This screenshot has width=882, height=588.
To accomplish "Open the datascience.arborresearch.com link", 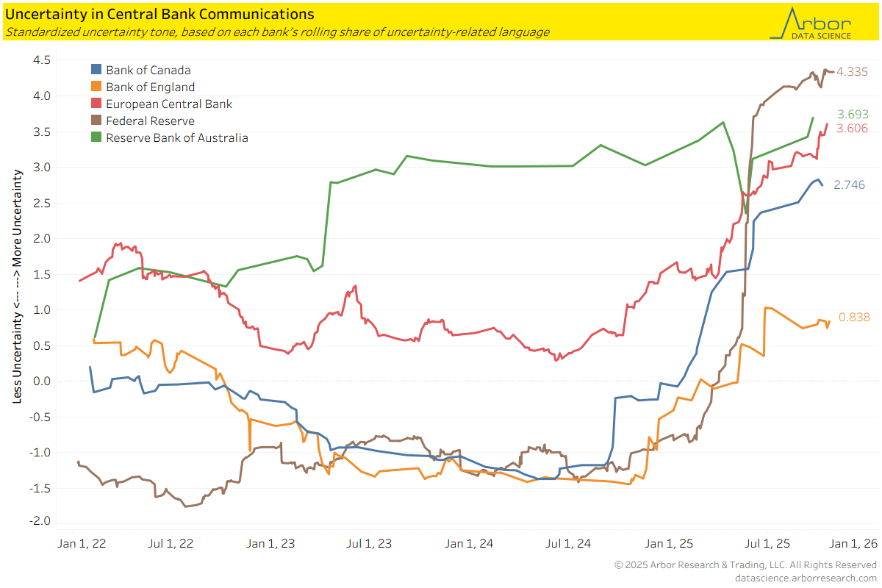I will [x=806, y=578].
